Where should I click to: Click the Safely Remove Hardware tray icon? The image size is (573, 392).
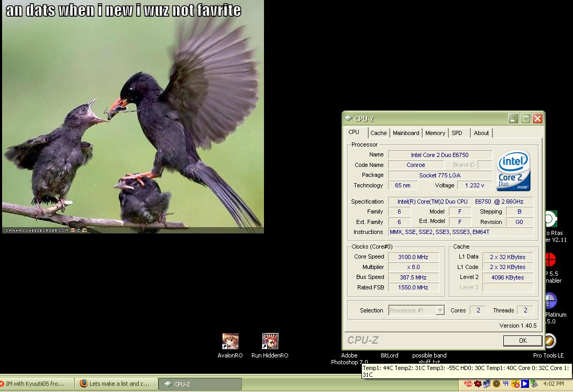coord(534,384)
